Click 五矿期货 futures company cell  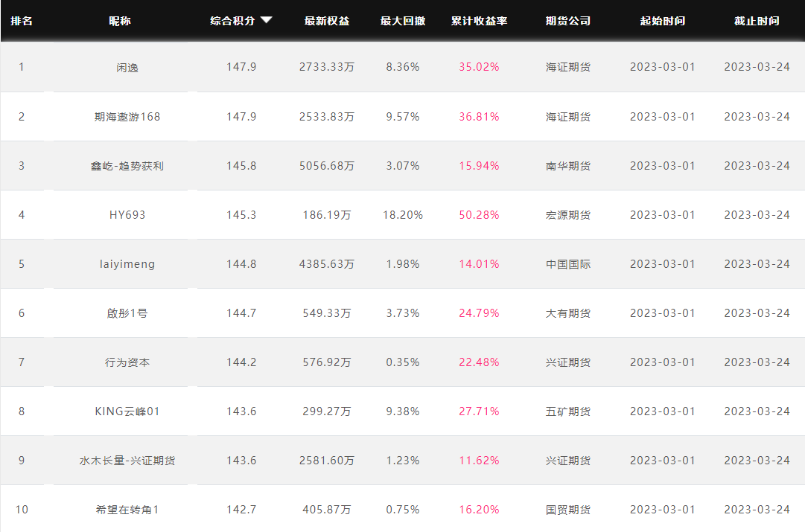coord(567,411)
